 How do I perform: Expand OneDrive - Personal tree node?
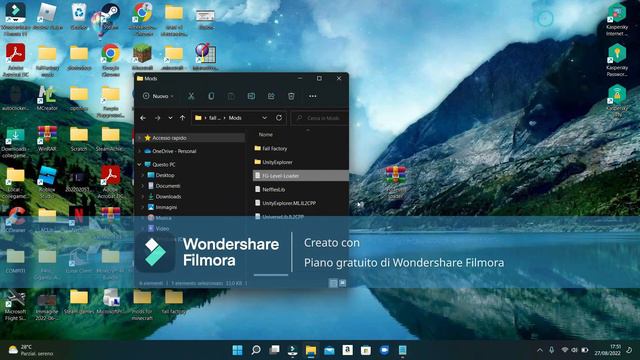(x=140, y=151)
